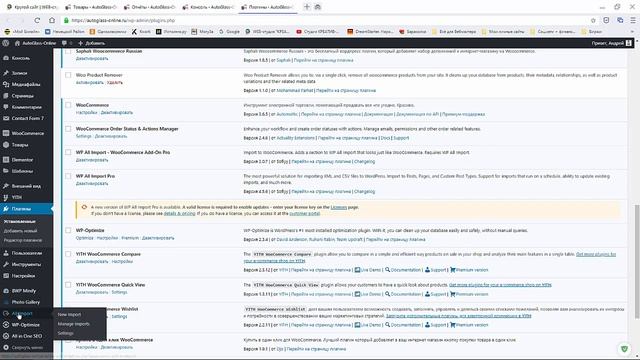Collapse the sidebar via Свернуть меню
The image size is (640, 360).
27,348
